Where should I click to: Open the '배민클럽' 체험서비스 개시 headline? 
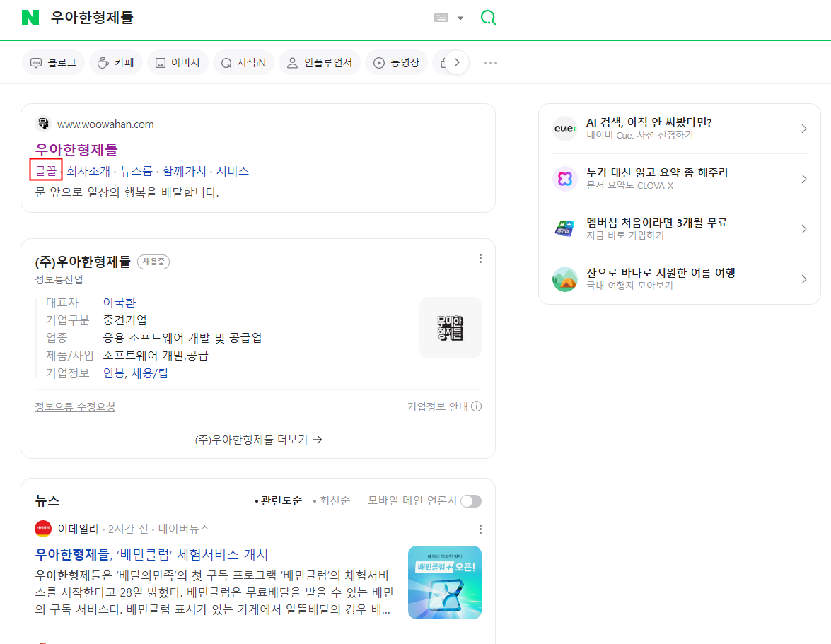(x=151, y=554)
